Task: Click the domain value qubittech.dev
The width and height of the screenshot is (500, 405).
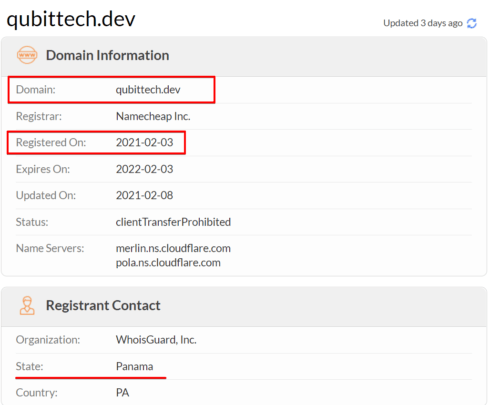Action: point(148,90)
